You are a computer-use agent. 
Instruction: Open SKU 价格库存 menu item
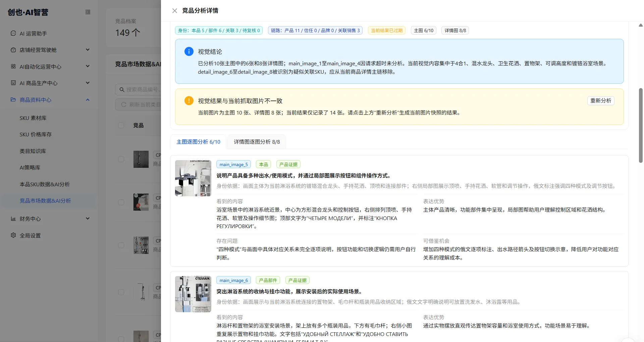pyautogui.click(x=36, y=134)
